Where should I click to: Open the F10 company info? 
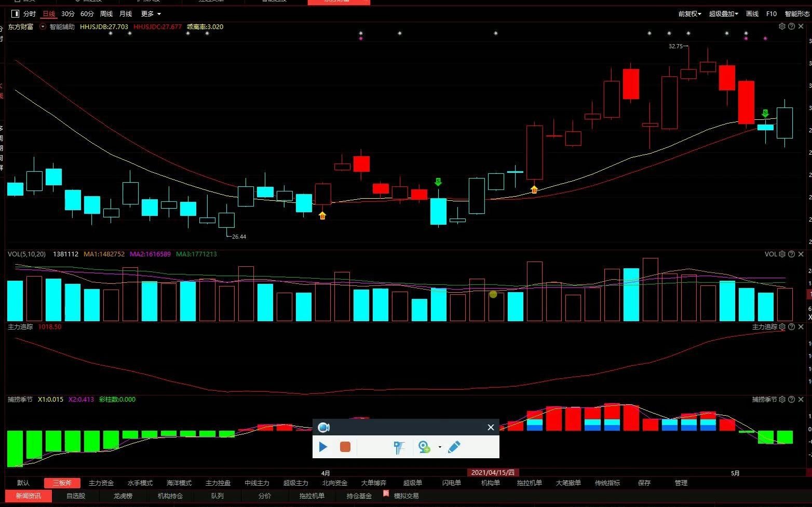click(x=772, y=14)
